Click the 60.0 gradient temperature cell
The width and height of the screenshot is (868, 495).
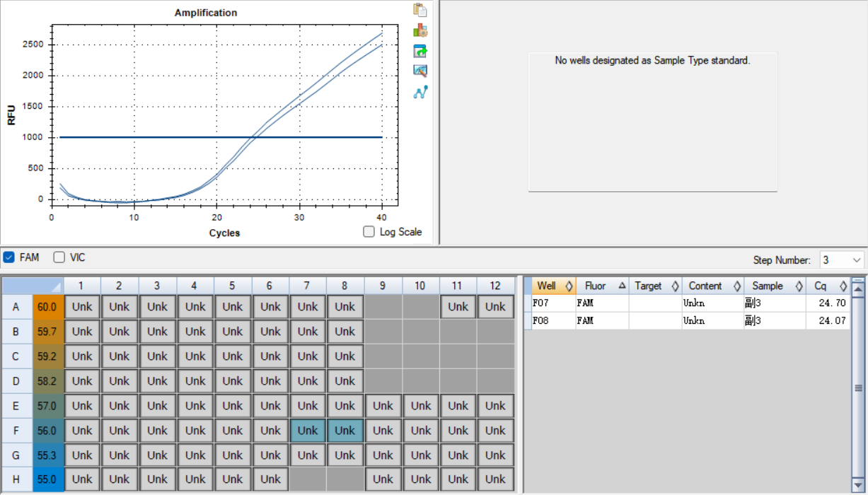[x=47, y=307]
